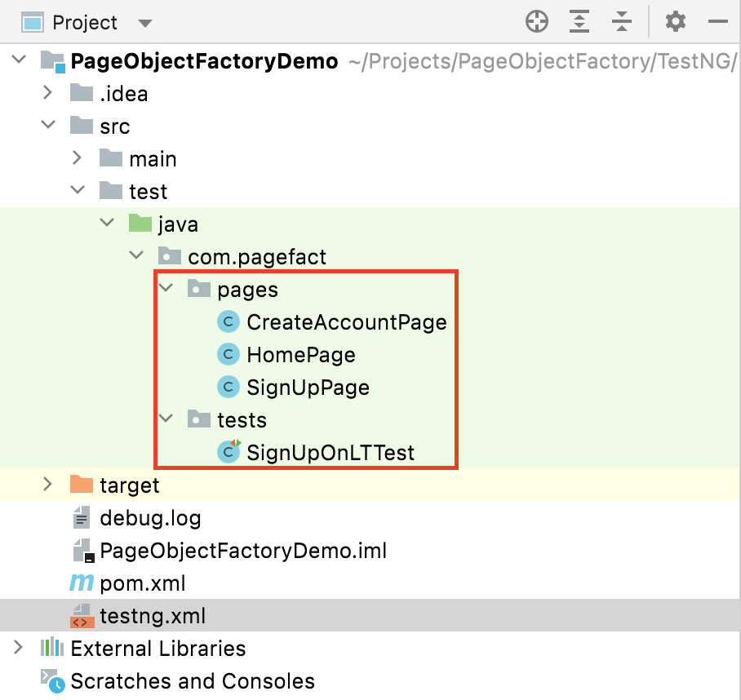Expand the target folder chevron

(x=49, y=485)
